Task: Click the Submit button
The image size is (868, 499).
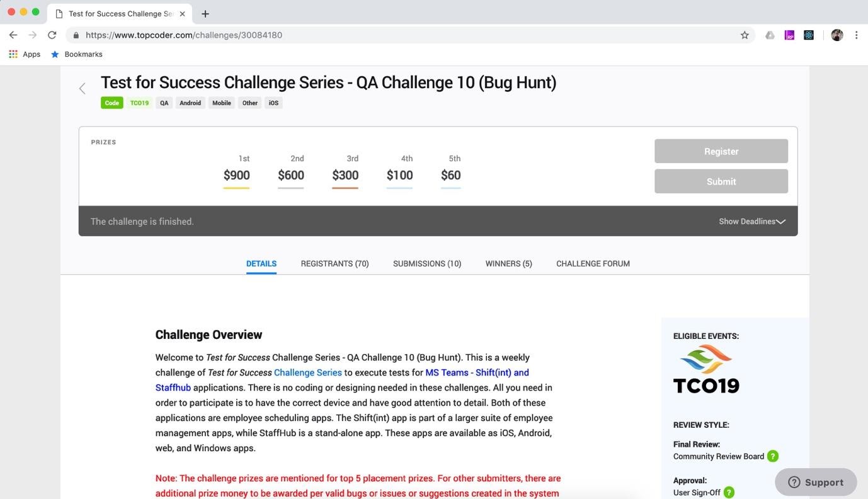Action: tap(721, 181)
